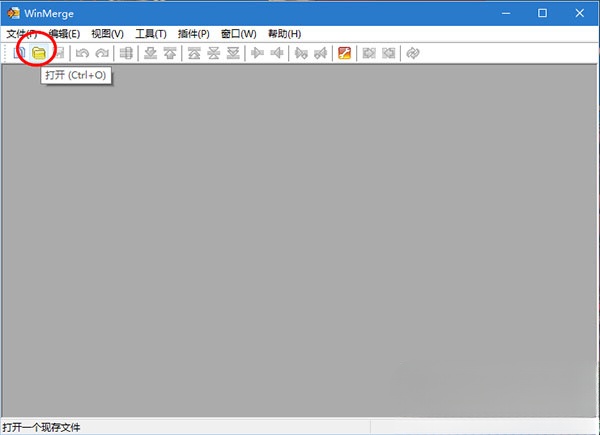Click the Undo arrow in the toolbar

(x=82, y=53)
